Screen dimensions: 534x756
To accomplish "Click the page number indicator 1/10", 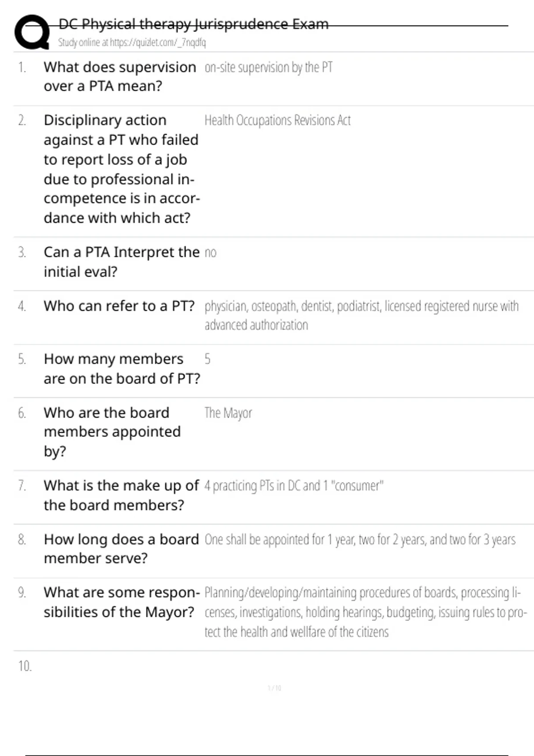I will tap(274, 688).
